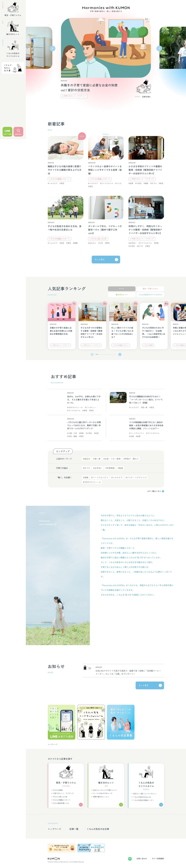Click the KUMON logo in footer

(x=54, y=859)
